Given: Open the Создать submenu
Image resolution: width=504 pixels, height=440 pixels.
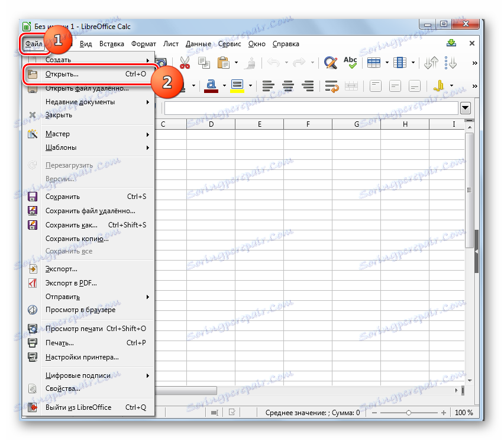Looking at the screenshot, I should click(x=88, y=60).
